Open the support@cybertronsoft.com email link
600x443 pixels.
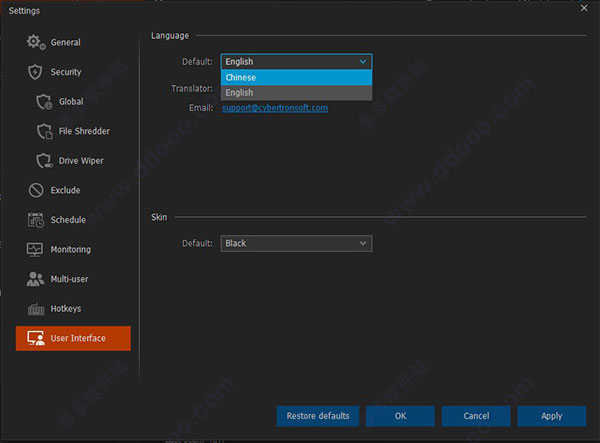(275, 108)
